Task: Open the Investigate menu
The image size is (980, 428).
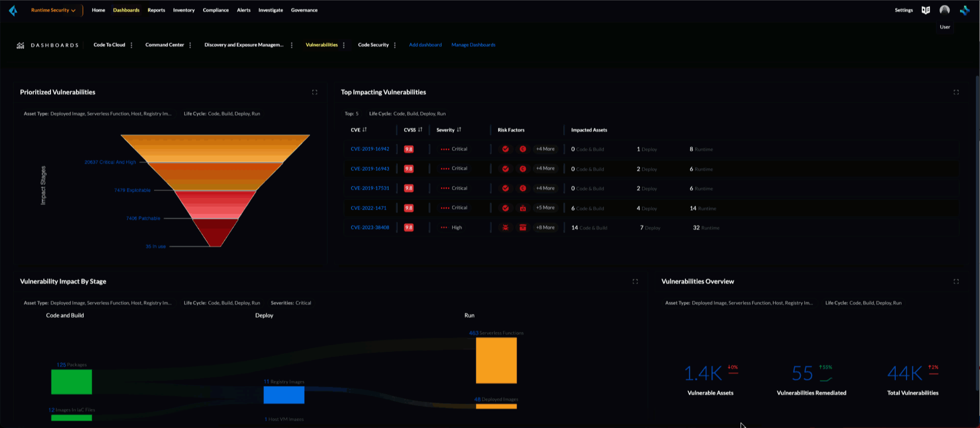Action: [x=271, y=10]
